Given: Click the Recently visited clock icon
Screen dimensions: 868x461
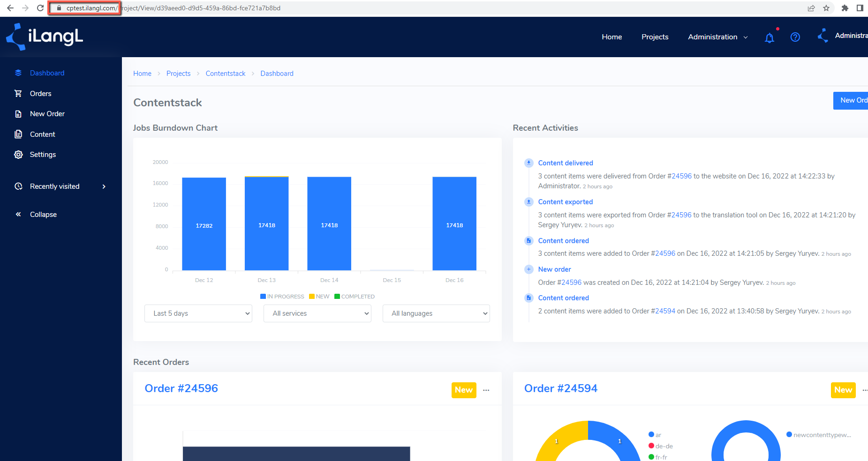Looking at the screenshot, I should pos(18,186).
